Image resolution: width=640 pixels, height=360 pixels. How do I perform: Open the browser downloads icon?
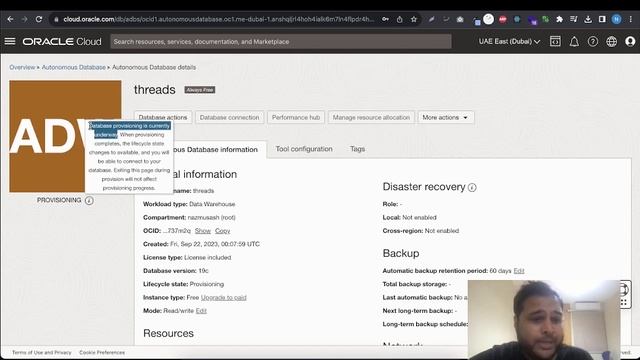pyautogui.click(x=588, y=19)
